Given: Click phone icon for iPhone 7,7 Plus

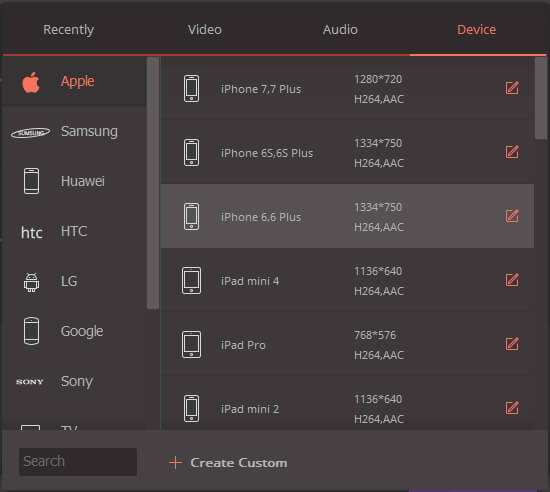Looking at the screenshot, I should coord(192,88).
